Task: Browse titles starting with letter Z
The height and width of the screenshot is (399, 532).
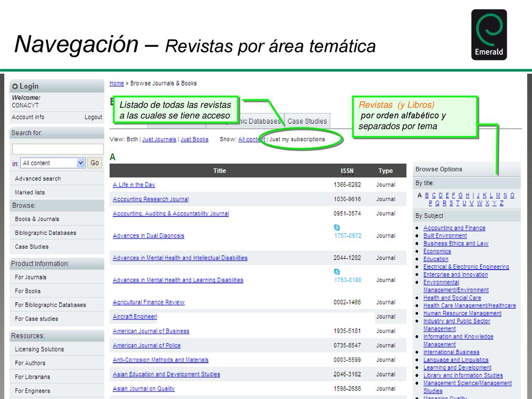Action: pyautogui.click(x=501, y=203)
